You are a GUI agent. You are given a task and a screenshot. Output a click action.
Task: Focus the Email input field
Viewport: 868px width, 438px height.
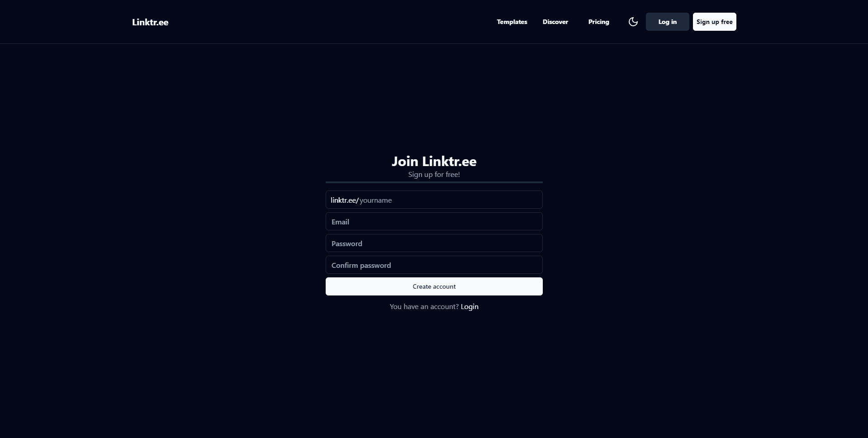click(x=434, y=221)
